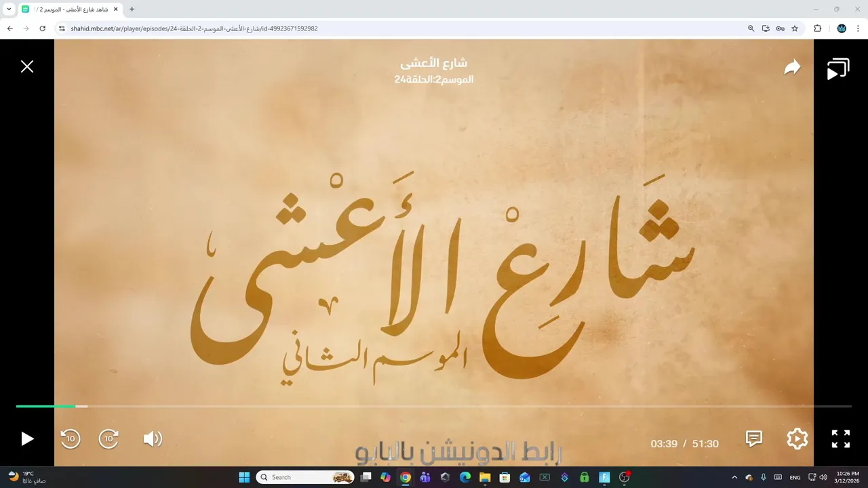Install app icon in address bar
The image size is (868, 488).
click(766, 28)
